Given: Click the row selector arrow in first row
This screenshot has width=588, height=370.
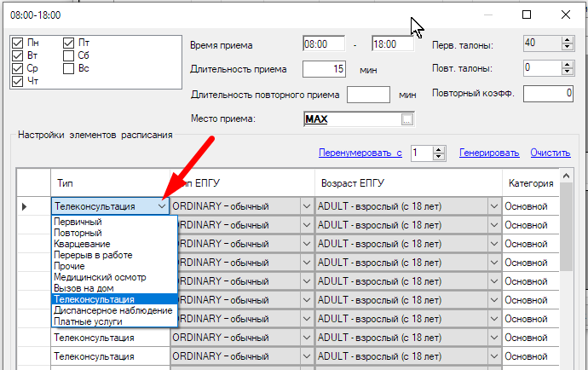Looking at the screenshot, I should (x=24, y=206).
